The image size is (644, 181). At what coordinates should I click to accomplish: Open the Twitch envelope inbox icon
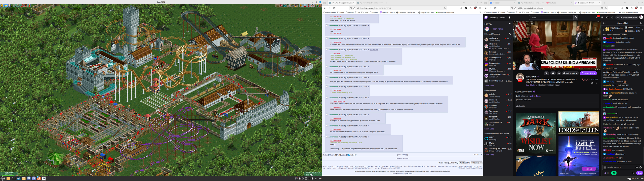602,18
